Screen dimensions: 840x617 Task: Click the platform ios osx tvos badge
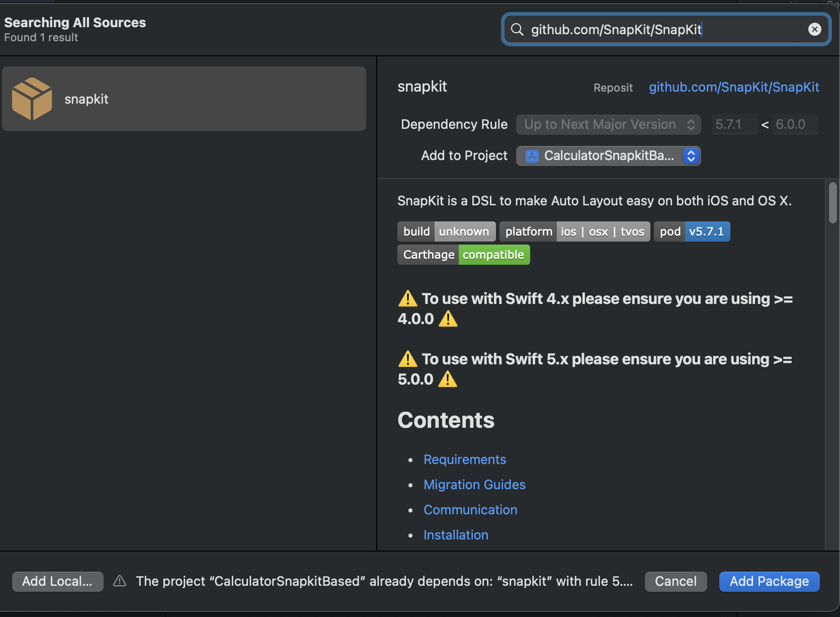click(x=574, y=232)
